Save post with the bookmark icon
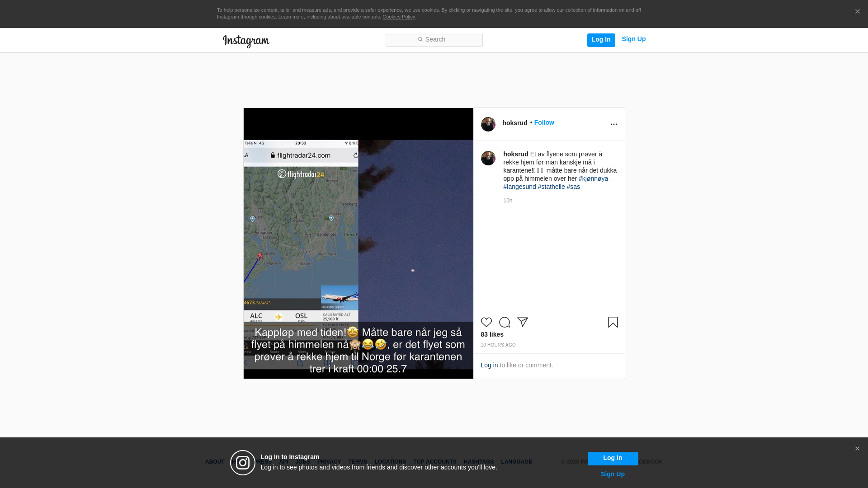The width and height of the screenshot is (868, 488). [613, 322]
